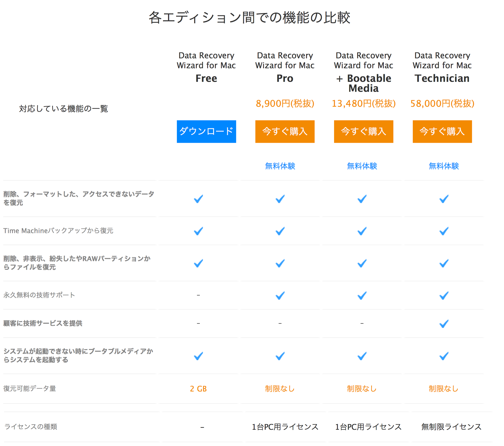504x446 pixels.
Task: Click the blue ダウンロード button
Action: [206, 131]
